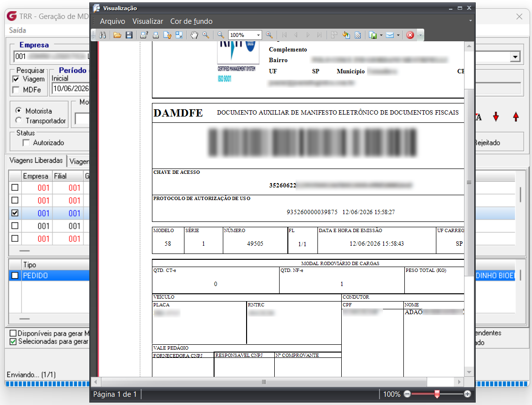Expand the toolbar overflow options arrow
This screenshot has width=532, height=405.
click(x=420, y=35)
